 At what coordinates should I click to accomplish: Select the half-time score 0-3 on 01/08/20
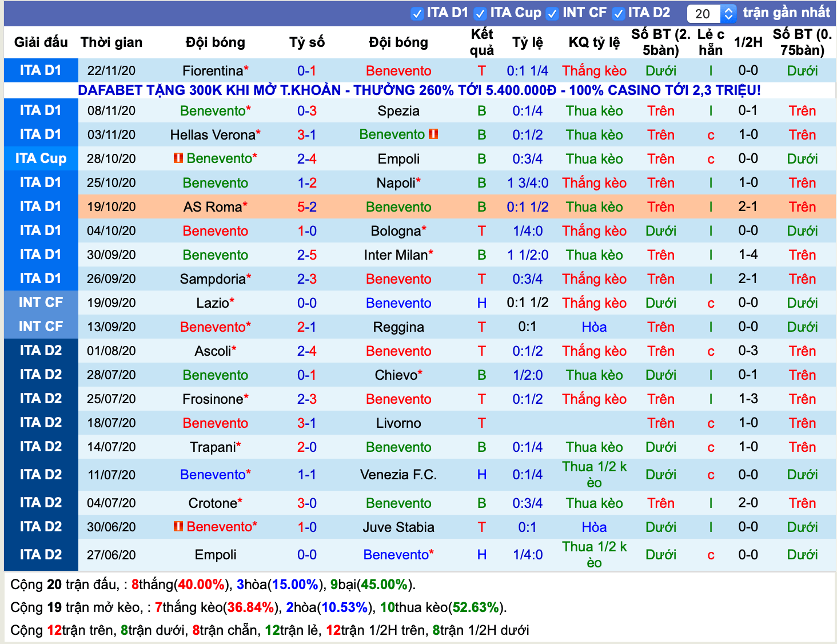pos(748,351)
